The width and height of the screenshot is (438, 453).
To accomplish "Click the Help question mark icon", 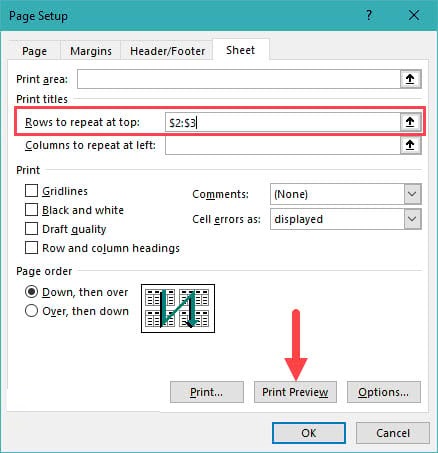I will 369,15.
